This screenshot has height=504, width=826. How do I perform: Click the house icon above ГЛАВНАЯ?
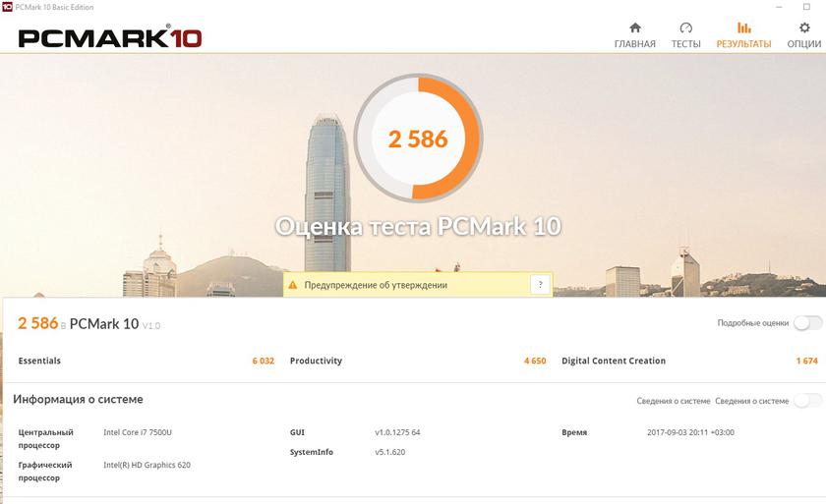pos(635,28)
